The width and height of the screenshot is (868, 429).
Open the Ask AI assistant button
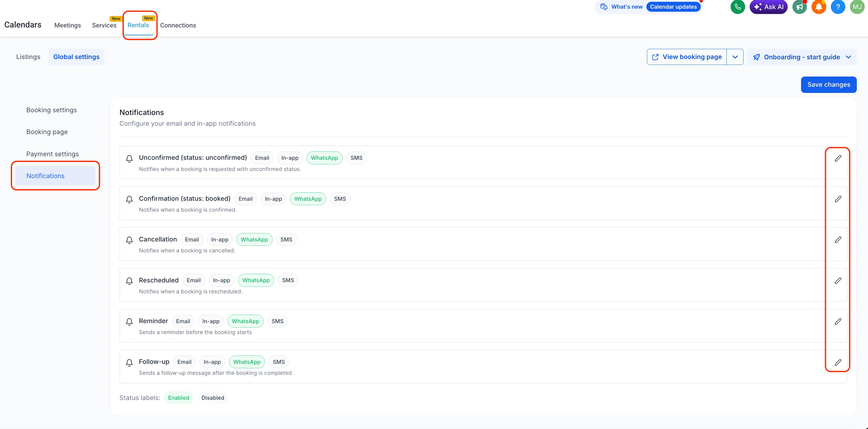(x=768, y=7)
